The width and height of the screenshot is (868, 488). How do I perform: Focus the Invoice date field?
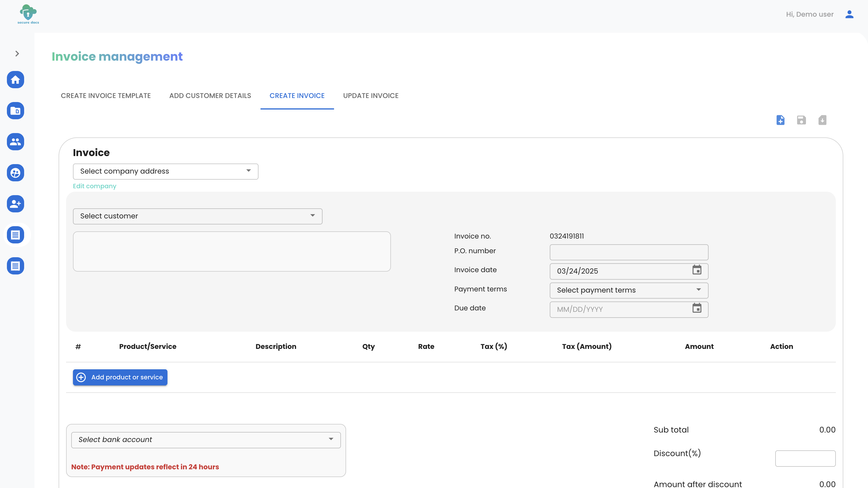tap(629, 271)
